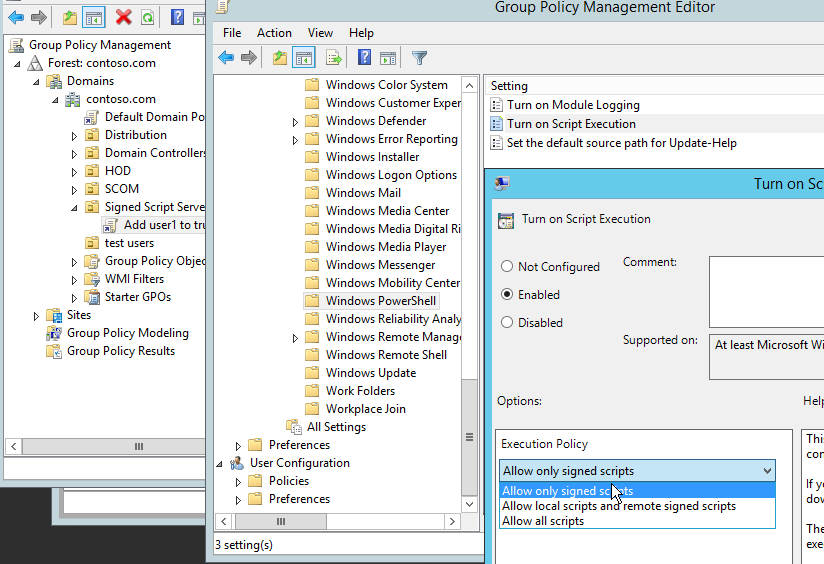Screen dimensions: 824x564
Task: Click User Configuration icon in tree
Action: 236,463
